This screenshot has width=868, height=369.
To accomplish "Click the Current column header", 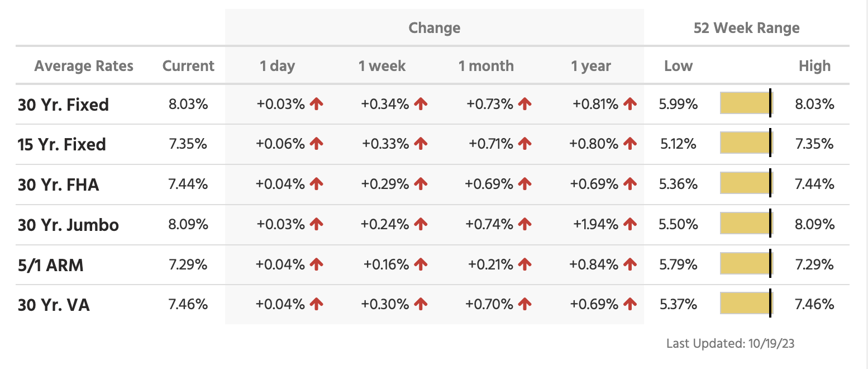I will click(188, 66).
